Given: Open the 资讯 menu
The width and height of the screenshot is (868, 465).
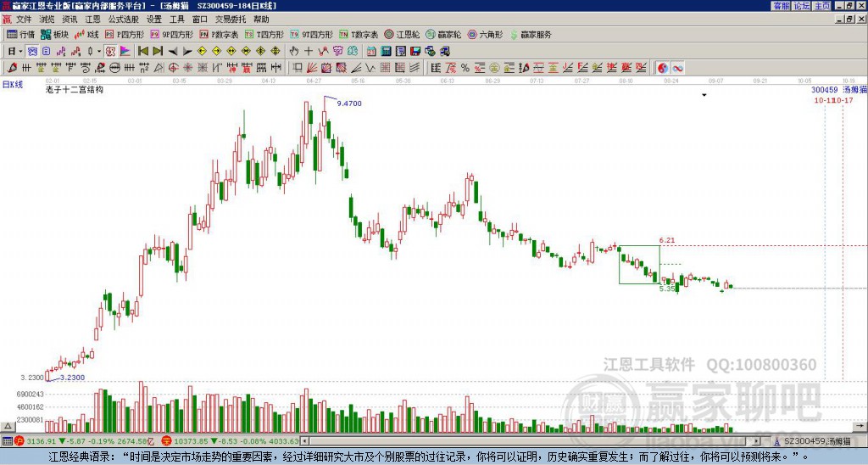Looking at the screenshot, I should click(x=70, y=20).
